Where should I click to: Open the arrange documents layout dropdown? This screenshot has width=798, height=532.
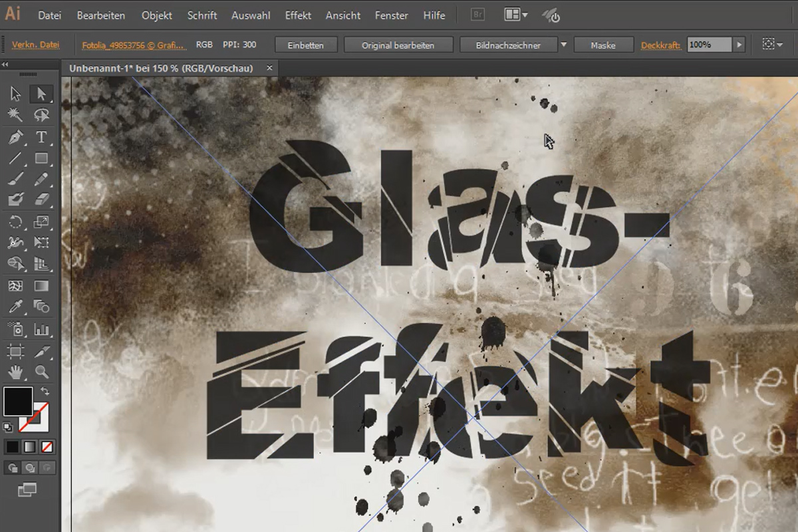point(516,15)
